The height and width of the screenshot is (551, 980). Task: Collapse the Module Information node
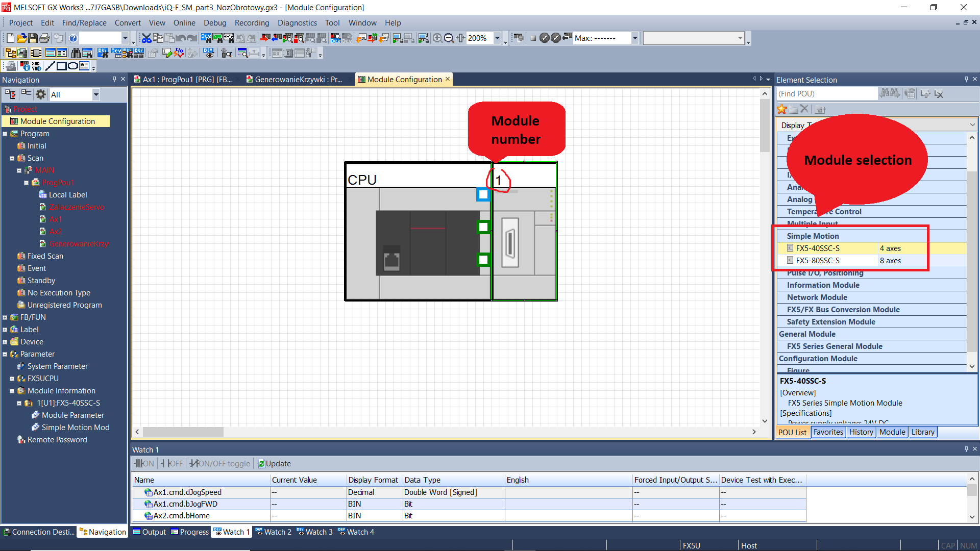(12, 391)
